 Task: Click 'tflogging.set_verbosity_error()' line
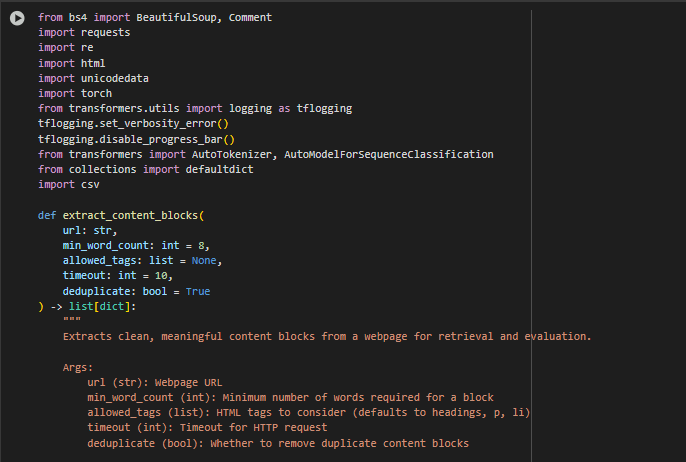(133, 124)
